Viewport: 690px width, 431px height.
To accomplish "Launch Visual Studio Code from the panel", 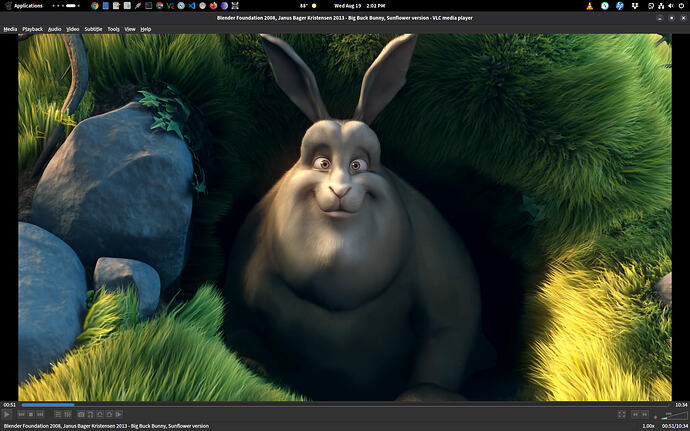I will (x=191, y=6).
